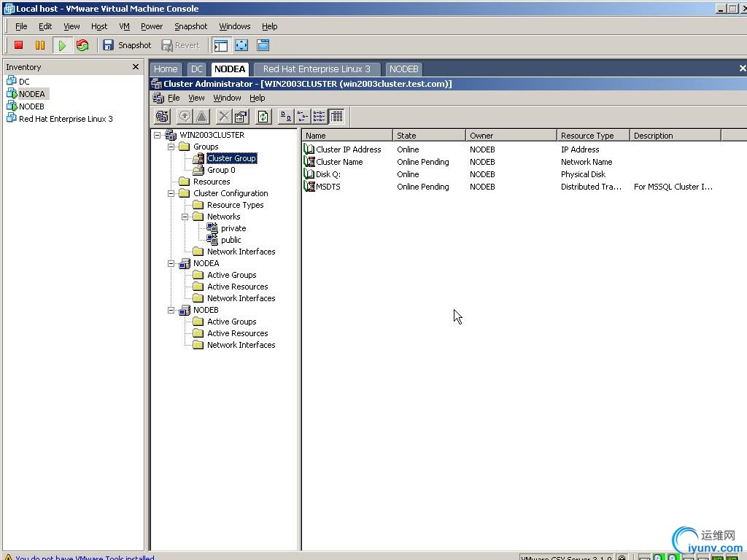The image size is (747, 560).
Task: Switch to Small Icons view
Action: (x=303, y=117)
